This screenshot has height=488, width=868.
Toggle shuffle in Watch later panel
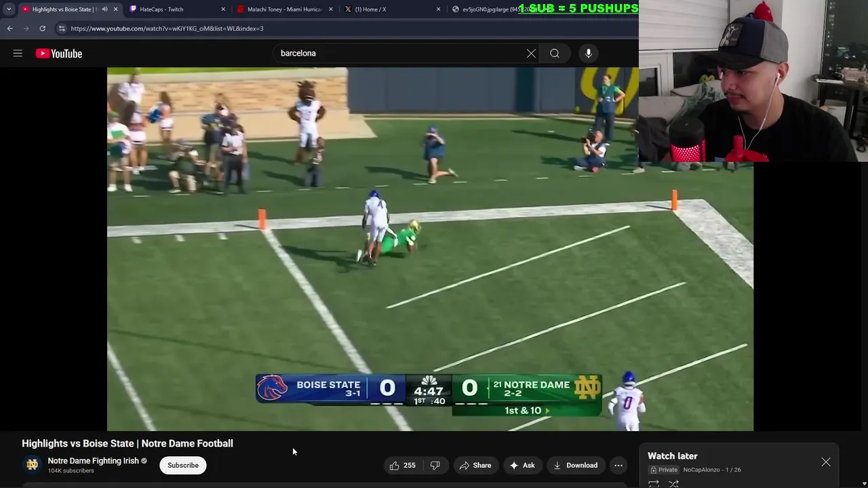(674, 483)
